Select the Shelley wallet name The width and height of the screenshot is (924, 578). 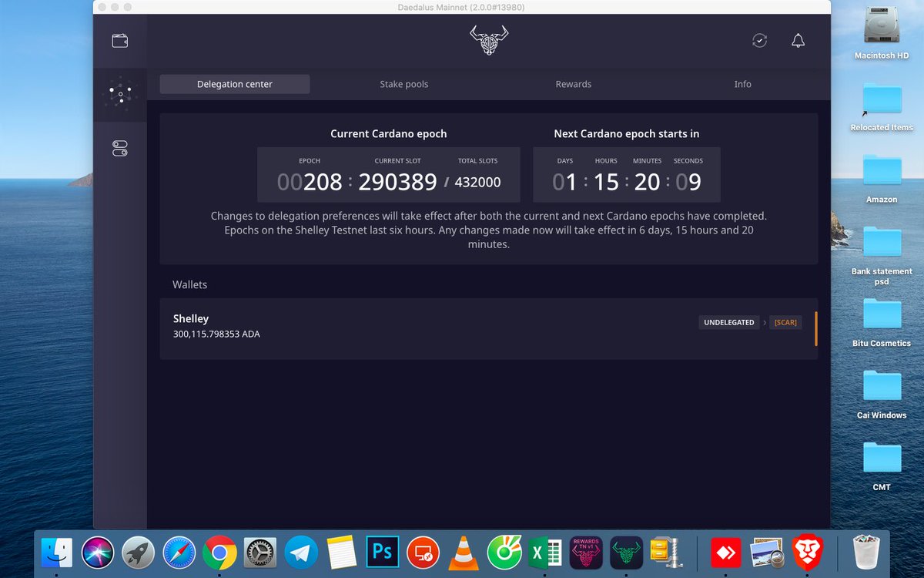(191, 318)
